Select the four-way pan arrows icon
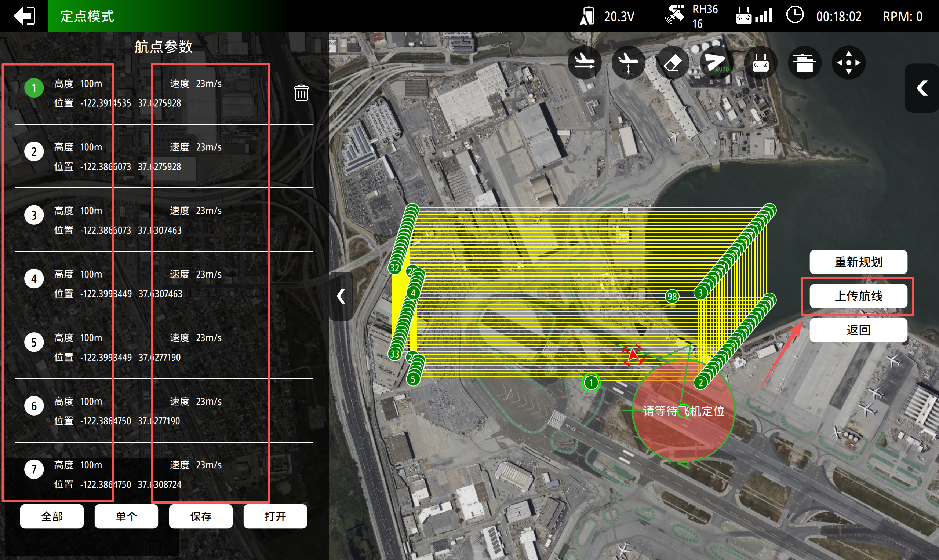The height and width of the screenshot is (560, 939). point(848,62)
